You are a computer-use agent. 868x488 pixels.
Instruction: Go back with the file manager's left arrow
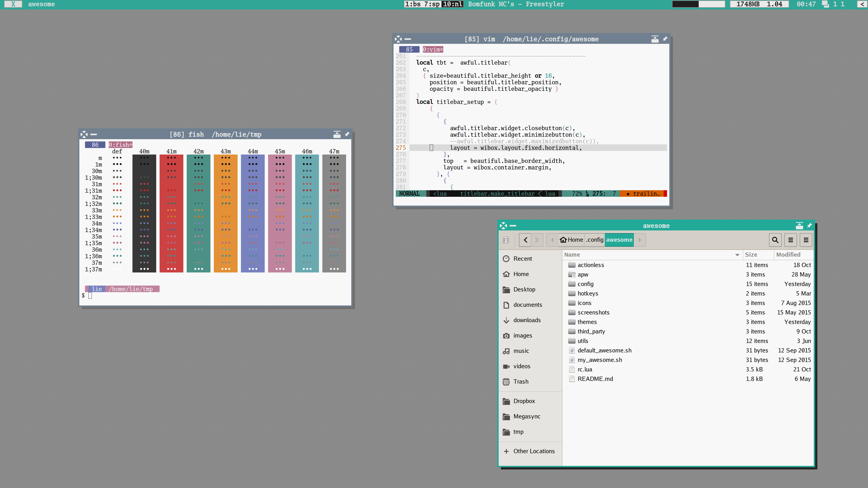coord(525,240)
